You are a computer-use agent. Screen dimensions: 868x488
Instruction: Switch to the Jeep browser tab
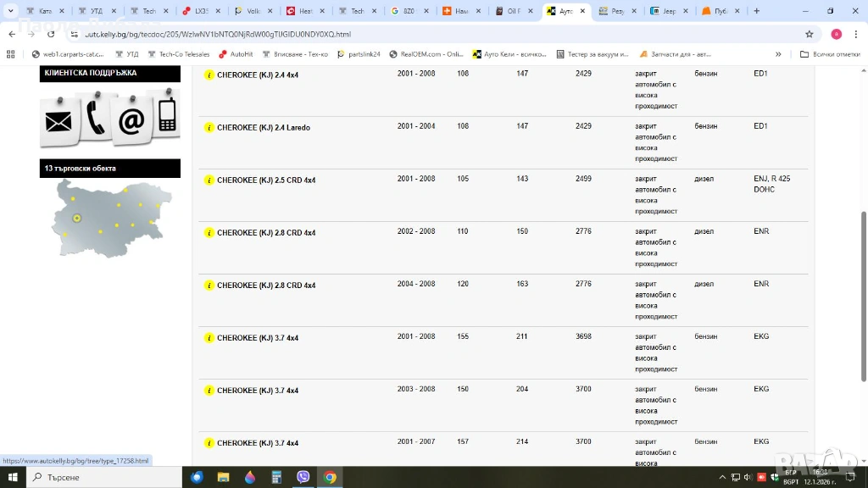point(667,11)
